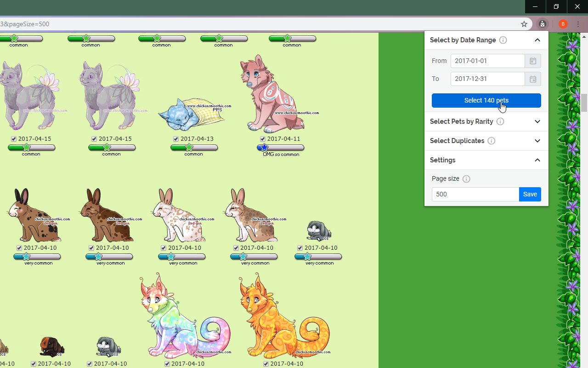Toggle checkbox for small gray bunny 2017-04-10
This screenshot has height=368, width=588.
(300, 248)
